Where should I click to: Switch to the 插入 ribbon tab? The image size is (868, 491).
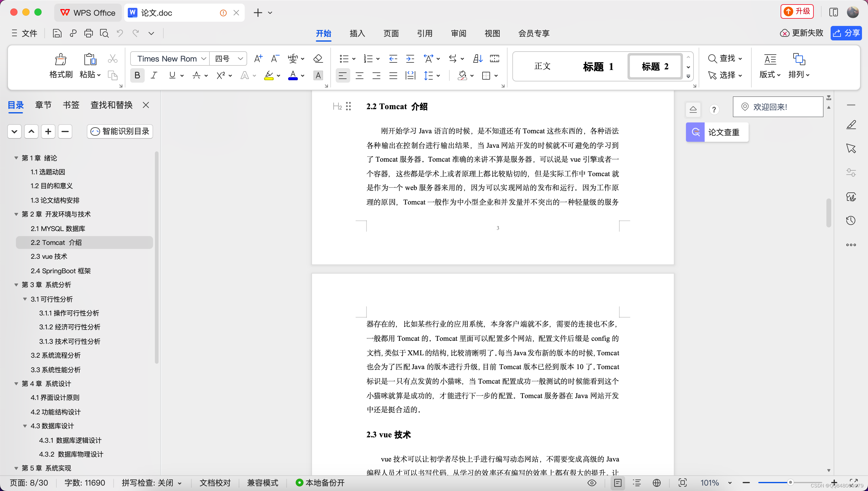pyautogui.click(x=357, y=33)
